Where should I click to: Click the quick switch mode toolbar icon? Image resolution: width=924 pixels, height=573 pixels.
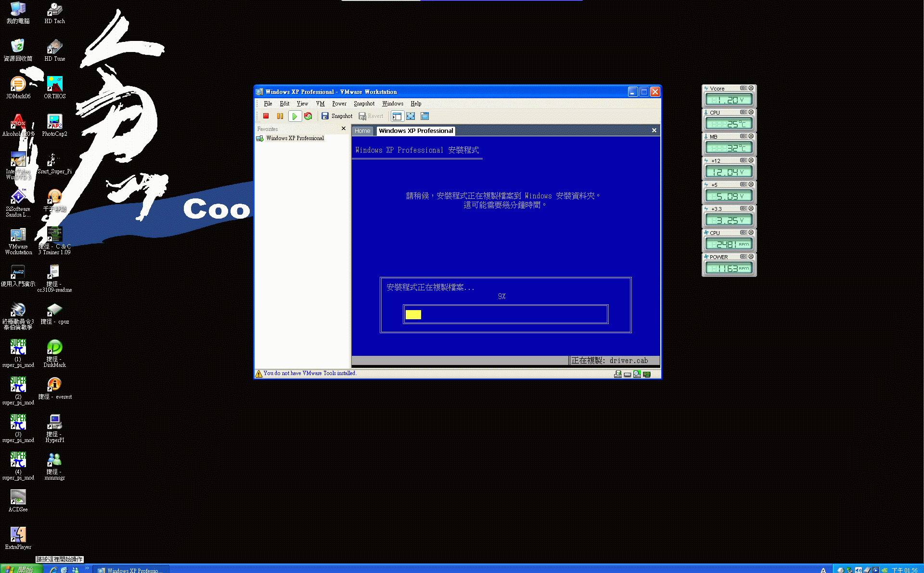pos(424,116)
